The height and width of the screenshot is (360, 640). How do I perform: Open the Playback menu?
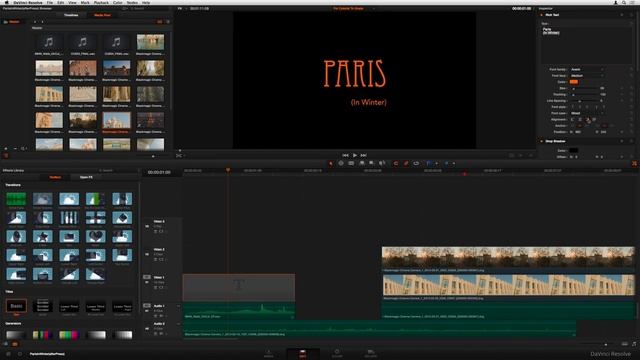point(101,2)
